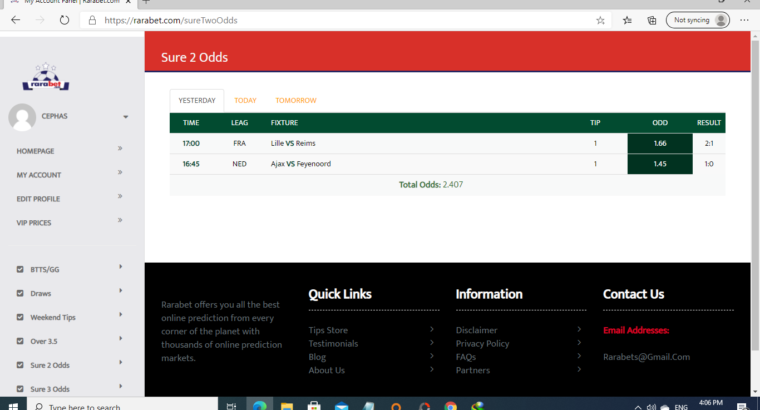Toggle the Over 3.5 checkbox icon
760x410 pixels.
pos(20,341)
